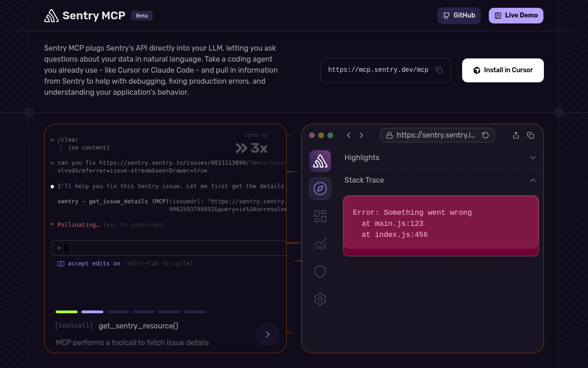
Task: Click the Sentry app icon in the sidebar
Action: click(320, 161)
